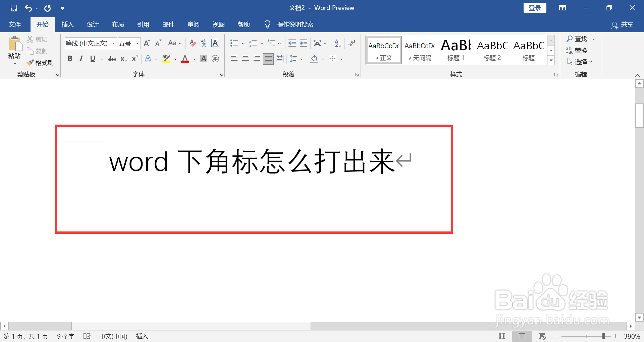Viewport: 644px width, 342px height.
Task: Open the paste clipboard icon
Action: (x=14, y=44)
